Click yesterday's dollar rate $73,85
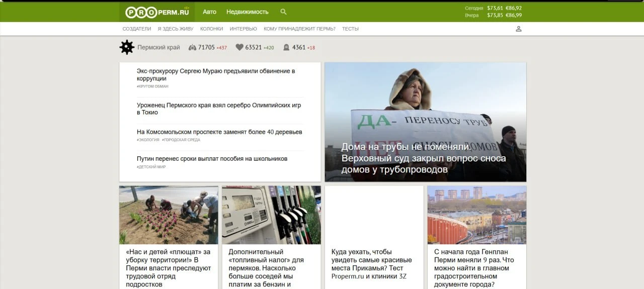Screen dimensions: 644x289 tap(495, 15)
